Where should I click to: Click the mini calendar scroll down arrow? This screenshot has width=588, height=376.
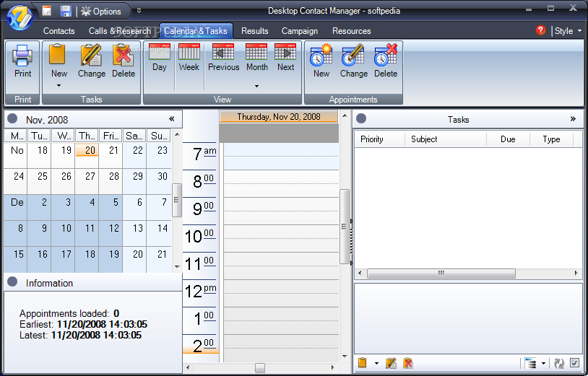tap(177, 266)
